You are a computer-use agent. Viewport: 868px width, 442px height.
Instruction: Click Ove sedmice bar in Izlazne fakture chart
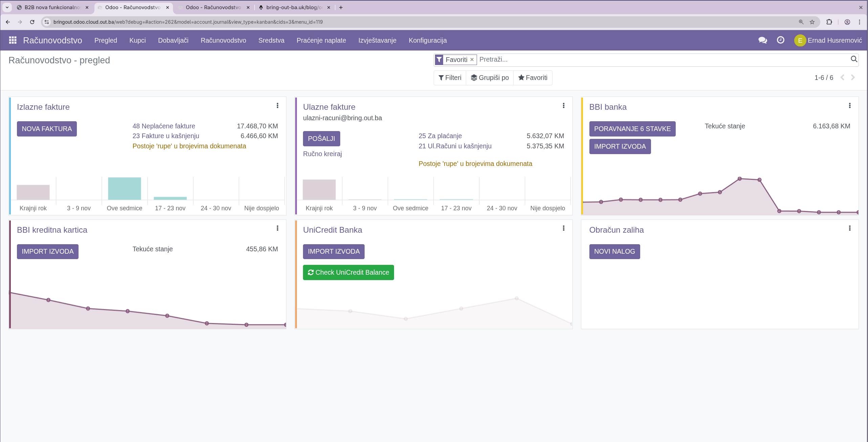[x=124, y=189]
